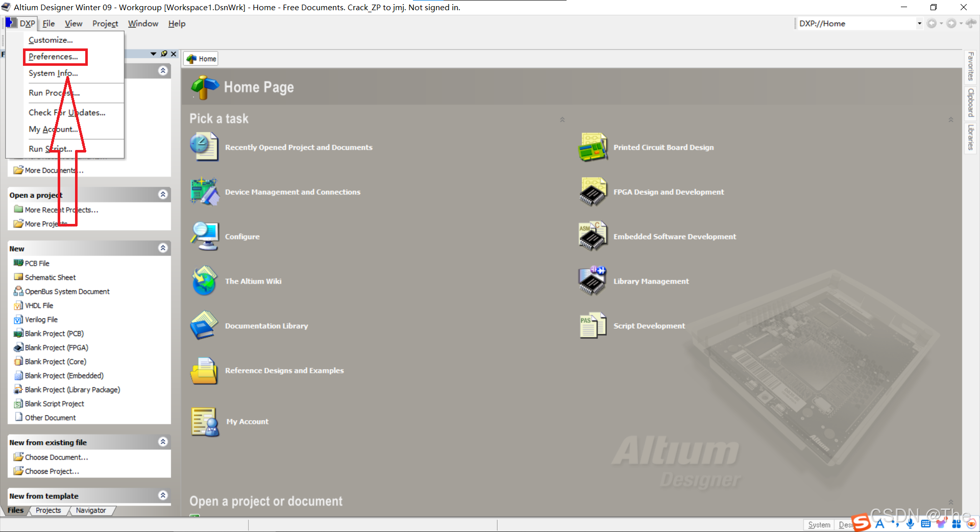Viewport: 980px width, 532px height.
Task: Select the Home document tab
Action: tap(201, 59)
